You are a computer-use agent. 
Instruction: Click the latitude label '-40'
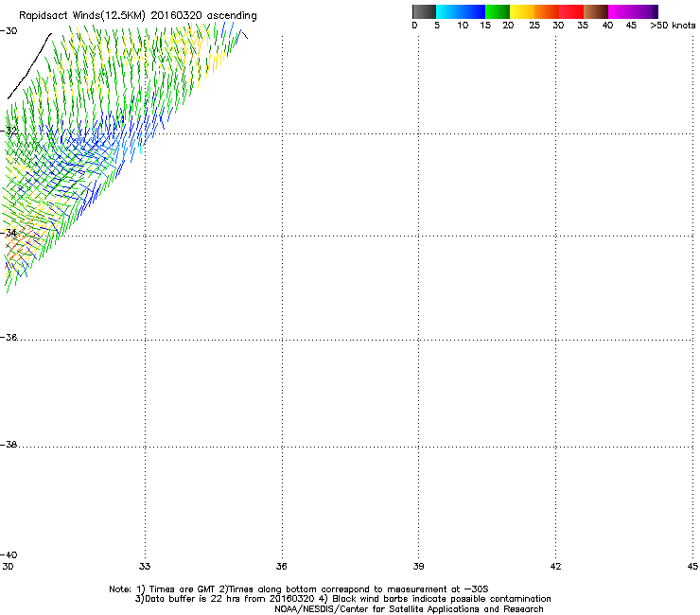coord(9,554)
